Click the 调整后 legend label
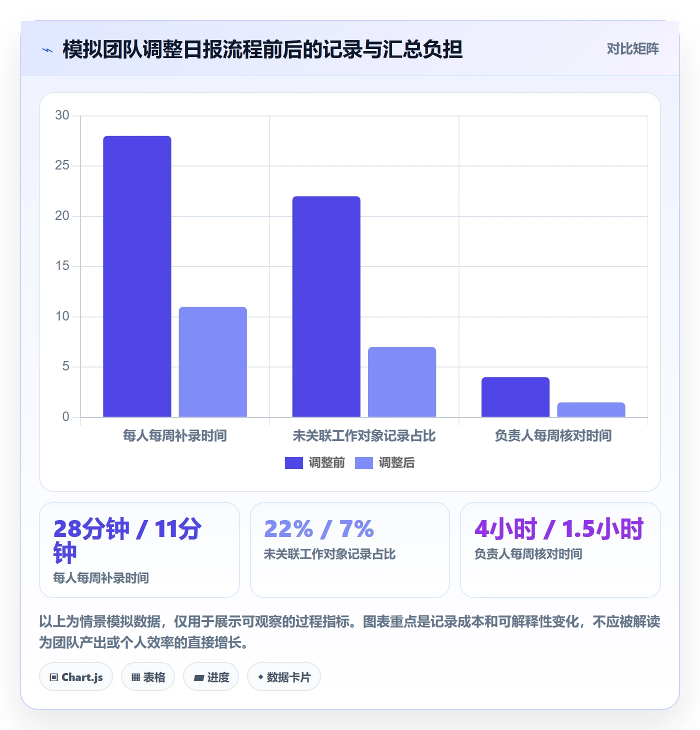The width and height of the screenshot is (700, 730). (x=396, y=463)
